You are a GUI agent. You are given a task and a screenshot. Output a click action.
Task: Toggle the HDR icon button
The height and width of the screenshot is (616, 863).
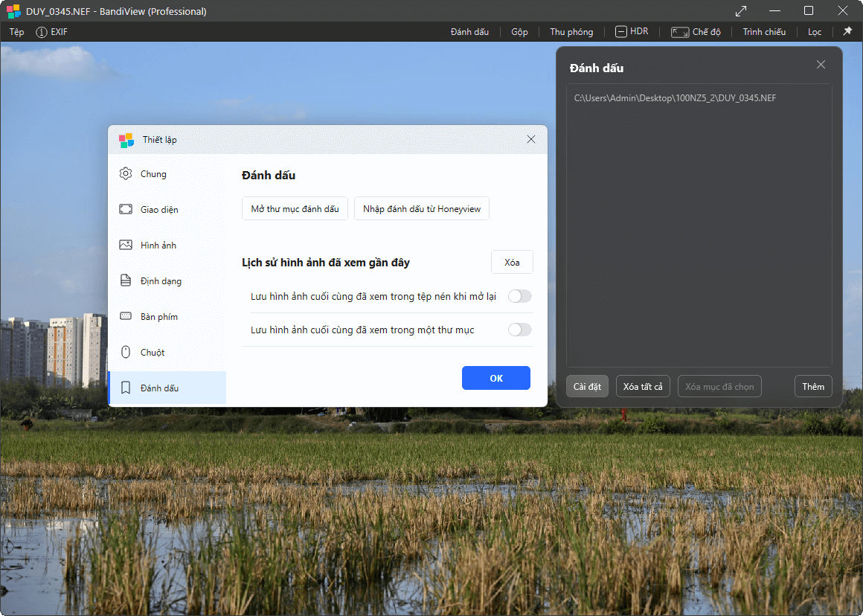coord(621,32)
